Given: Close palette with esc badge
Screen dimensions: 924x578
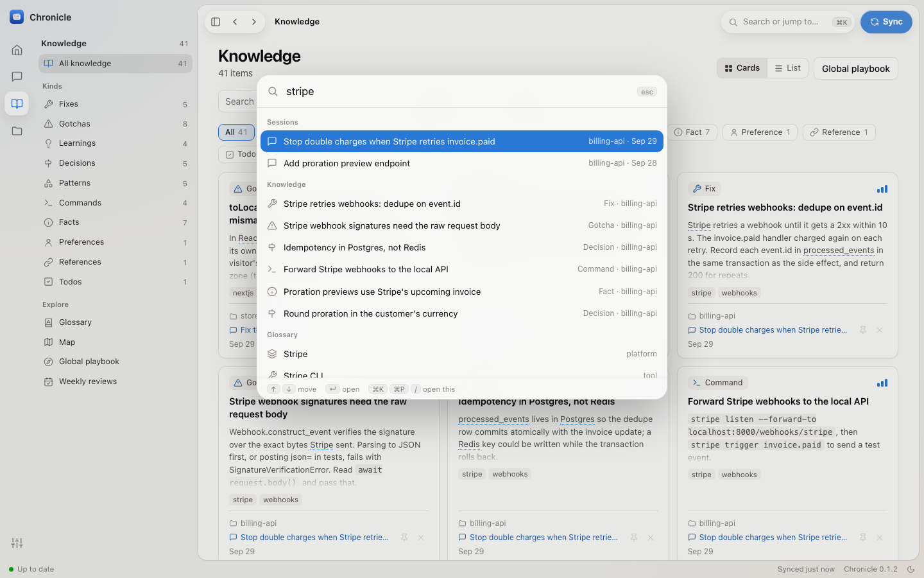Looking at the screenshot, I should 647,92.
